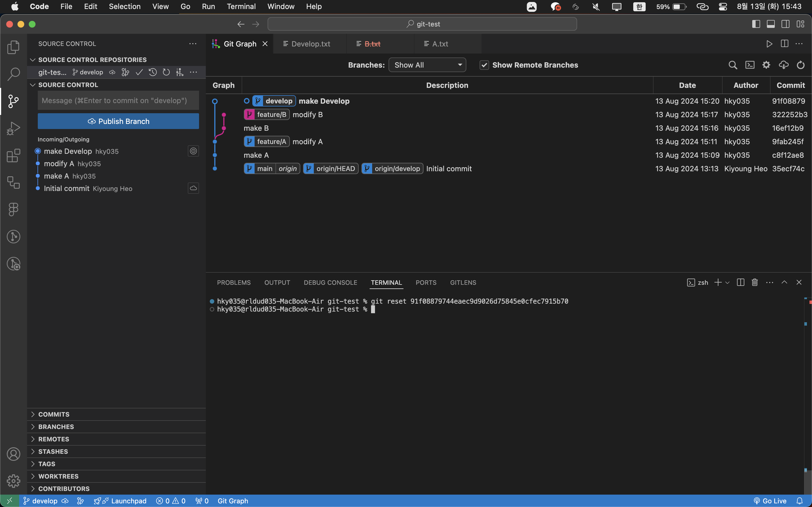This screenshot has height=507, width=812.
Task: Split the terminal panel
Action: click(x=741, y=282)
